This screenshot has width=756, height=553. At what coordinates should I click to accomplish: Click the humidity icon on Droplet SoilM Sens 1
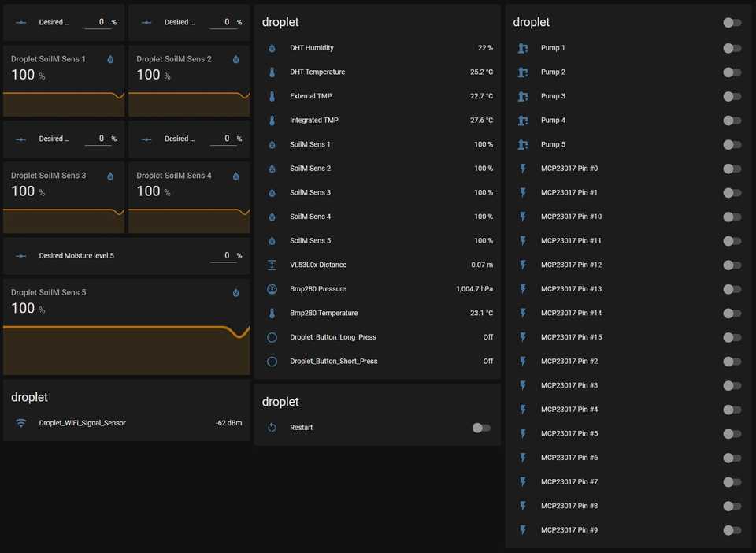point(109,58)
